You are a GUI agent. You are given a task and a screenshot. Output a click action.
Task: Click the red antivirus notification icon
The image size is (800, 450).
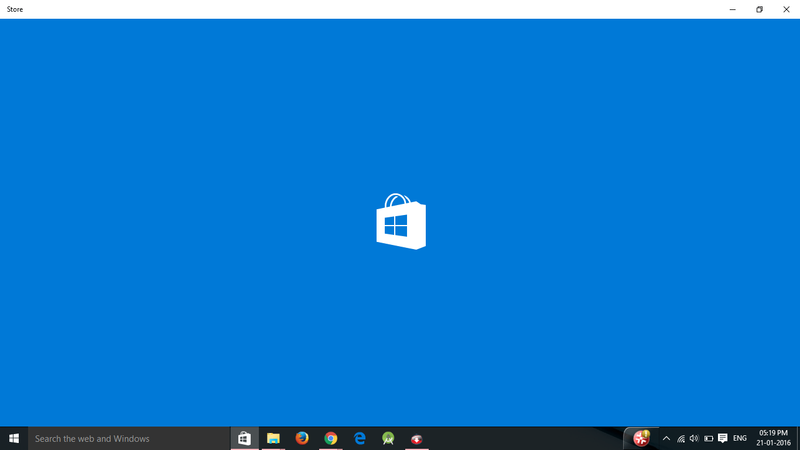(641, 438)
